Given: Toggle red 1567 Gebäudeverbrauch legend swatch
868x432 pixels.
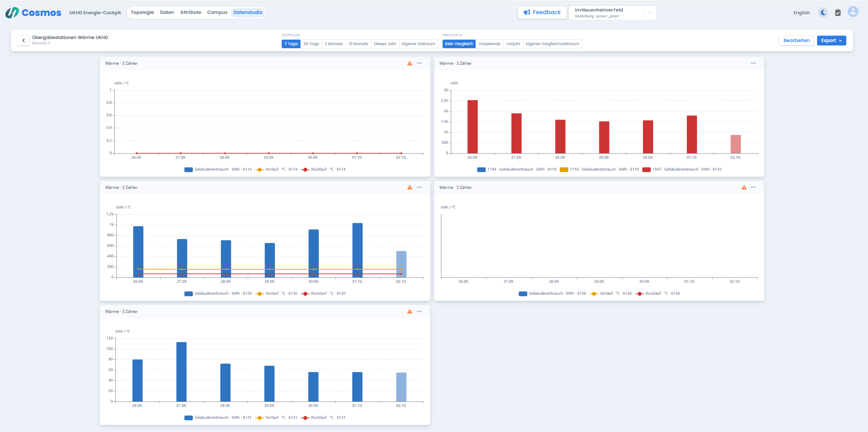Looking at the screenshot, I should pos(646,170).
